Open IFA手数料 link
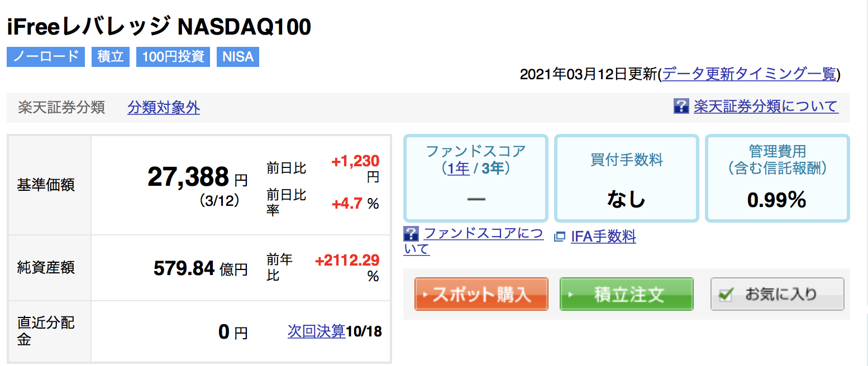 coord(603,237)
